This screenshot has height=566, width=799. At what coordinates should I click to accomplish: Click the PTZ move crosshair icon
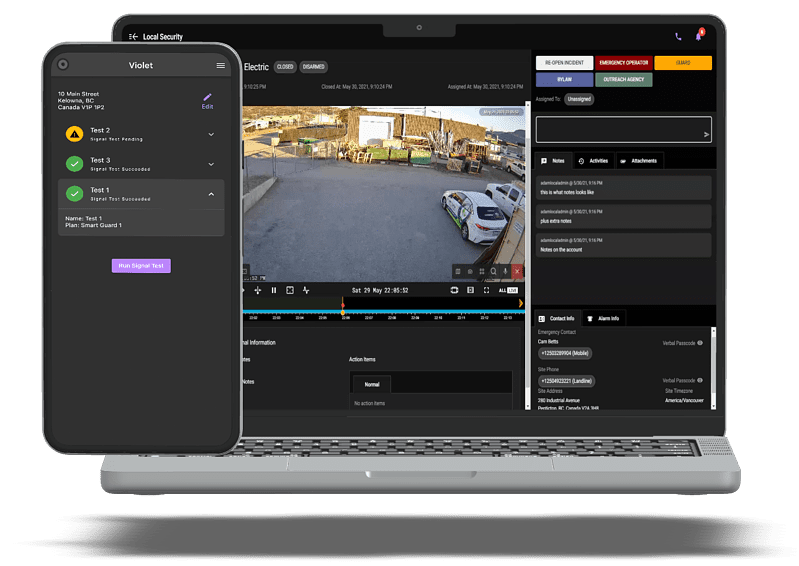tap(258, 290)
